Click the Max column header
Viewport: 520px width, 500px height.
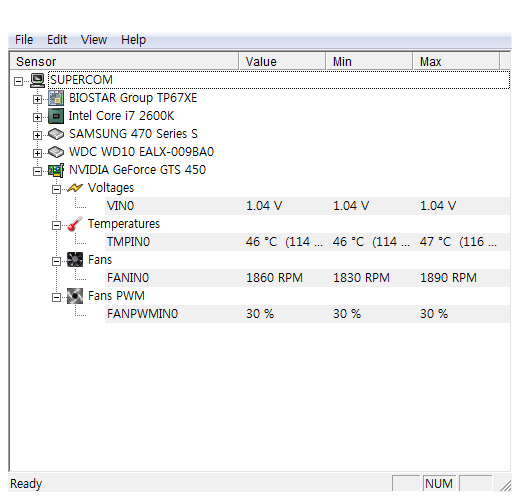pos(457,61)
